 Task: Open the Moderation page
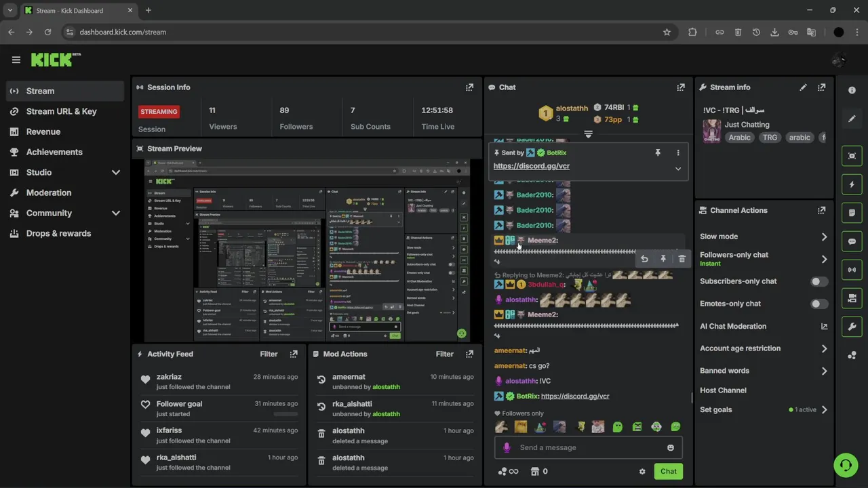[66, 192]
